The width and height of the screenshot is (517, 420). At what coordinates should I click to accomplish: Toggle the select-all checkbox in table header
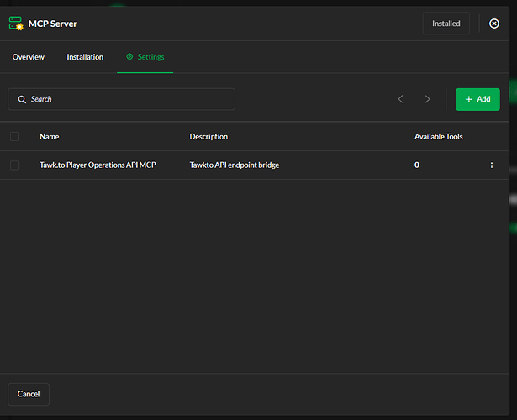[14, 136]
